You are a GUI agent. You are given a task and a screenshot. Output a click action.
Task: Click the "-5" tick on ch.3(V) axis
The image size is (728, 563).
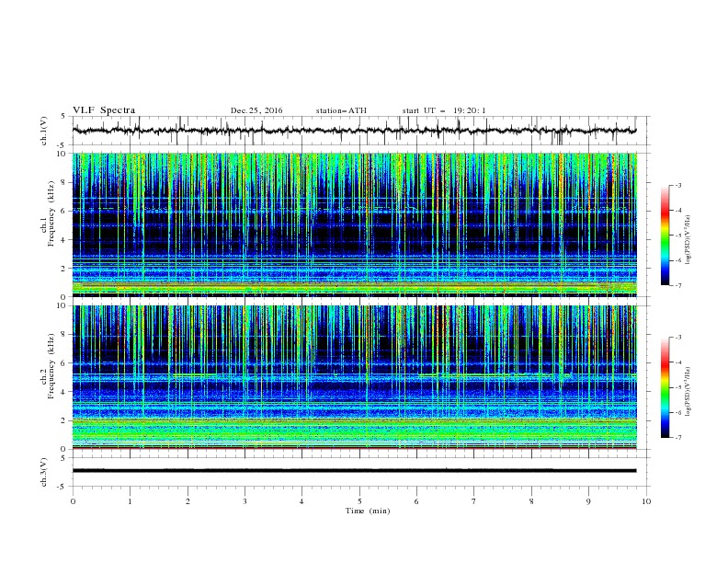[x=63, y=487]
